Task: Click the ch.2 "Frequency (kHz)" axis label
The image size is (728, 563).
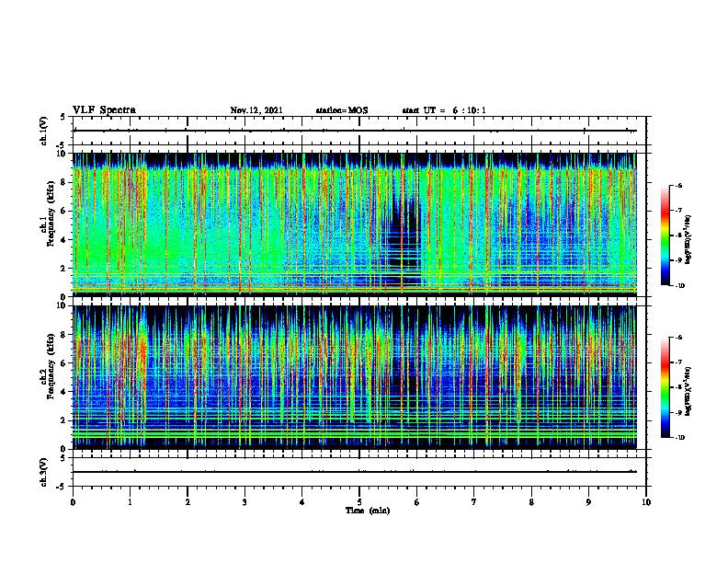Action: click(x=51, y=365)
